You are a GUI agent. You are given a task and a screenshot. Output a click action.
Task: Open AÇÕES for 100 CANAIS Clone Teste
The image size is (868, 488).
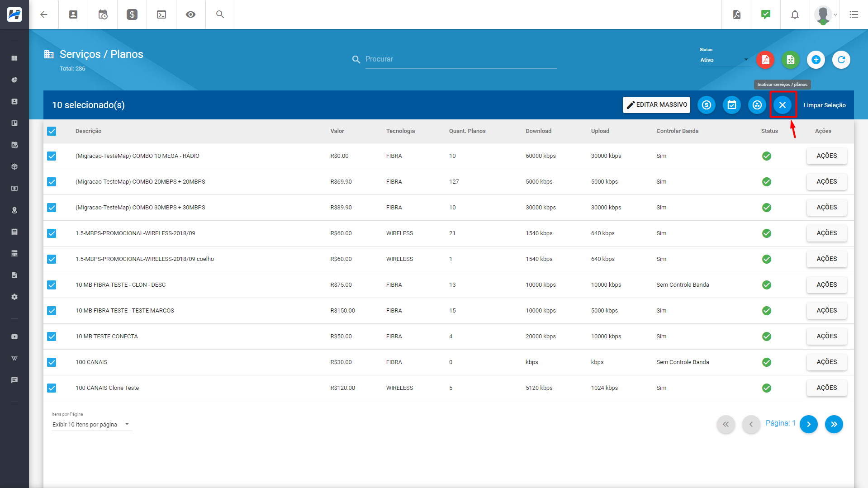coord(826,388)
